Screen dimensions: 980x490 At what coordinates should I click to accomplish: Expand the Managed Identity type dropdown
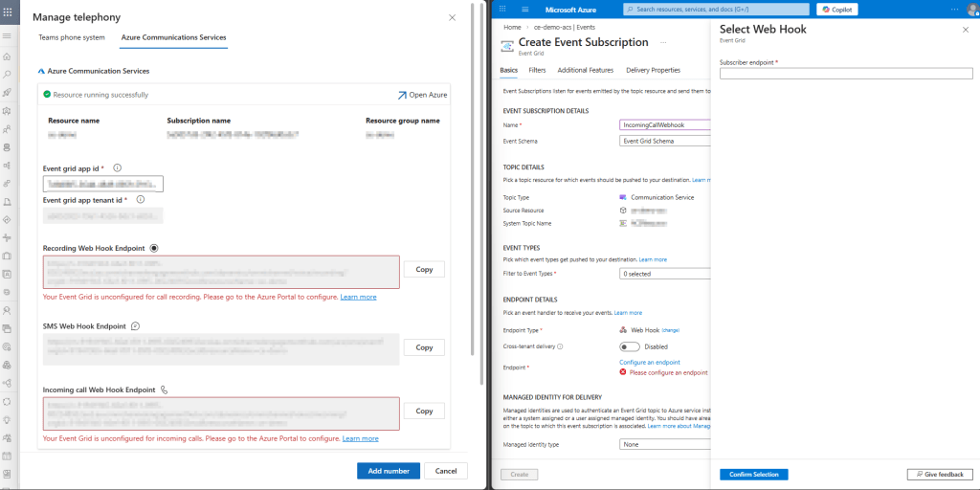[x=665, y=444]
